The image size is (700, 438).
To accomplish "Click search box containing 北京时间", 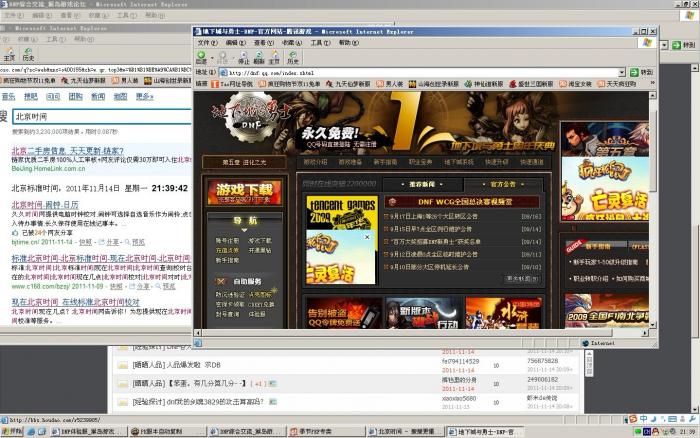I will 102,117.
